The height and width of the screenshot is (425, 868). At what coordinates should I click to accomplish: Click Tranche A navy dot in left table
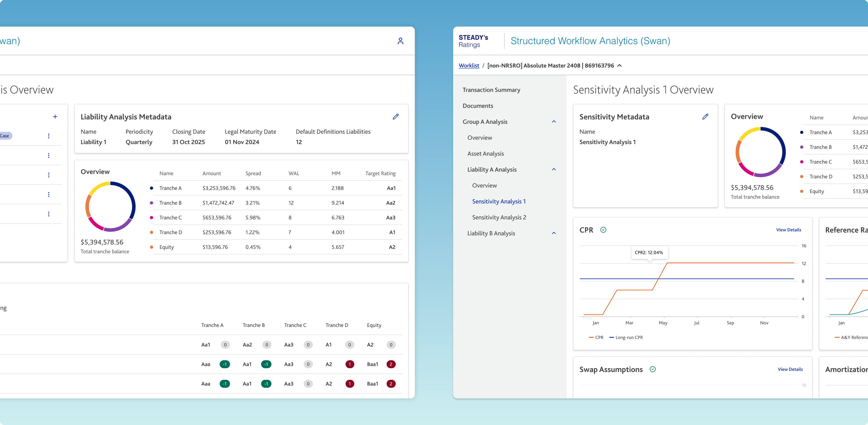coord(151,188)
